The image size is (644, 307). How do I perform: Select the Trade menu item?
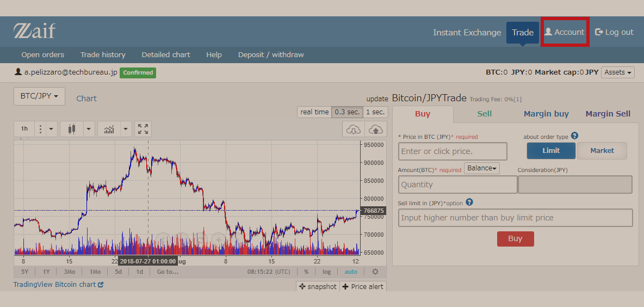(522, 33)
